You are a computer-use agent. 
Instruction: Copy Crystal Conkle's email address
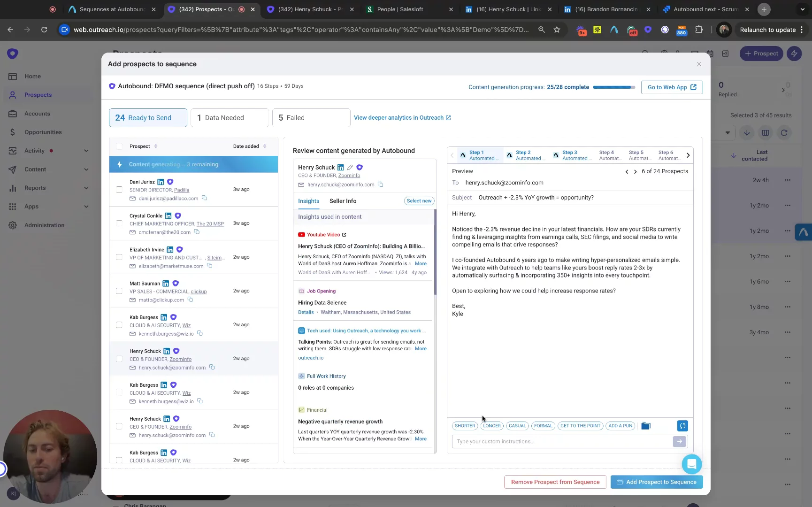pyautogui.click(x=197, y=232)
